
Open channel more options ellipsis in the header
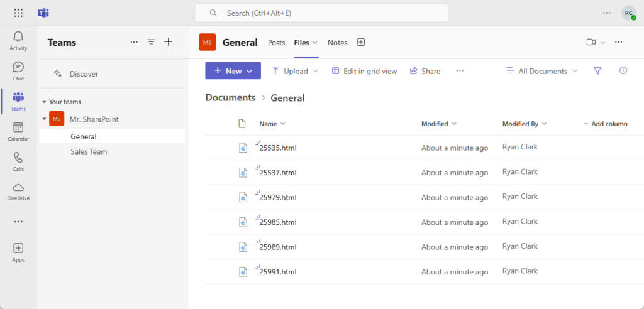click(x=619, y=42)
